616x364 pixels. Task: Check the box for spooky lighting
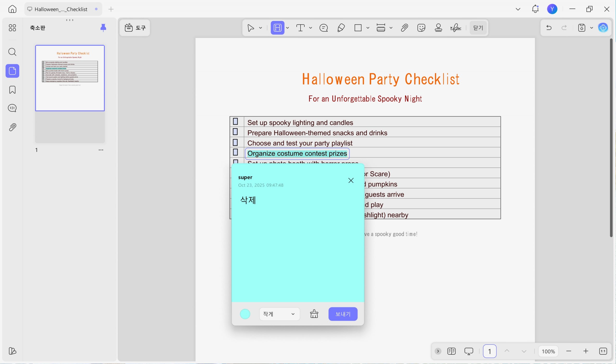click(x=235, y=121)
